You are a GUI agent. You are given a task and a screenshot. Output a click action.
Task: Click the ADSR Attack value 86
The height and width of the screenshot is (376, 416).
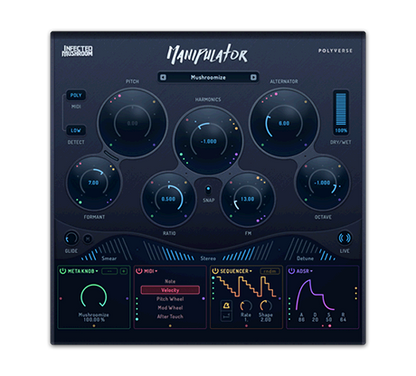(301, 319)
